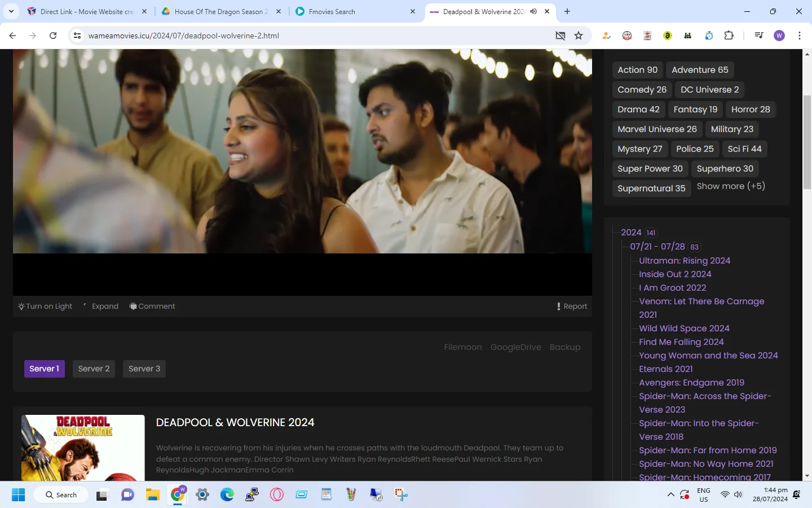Choose the GoogleDrive source
This screenshot has height=508, width=812.
pos(516,347)
